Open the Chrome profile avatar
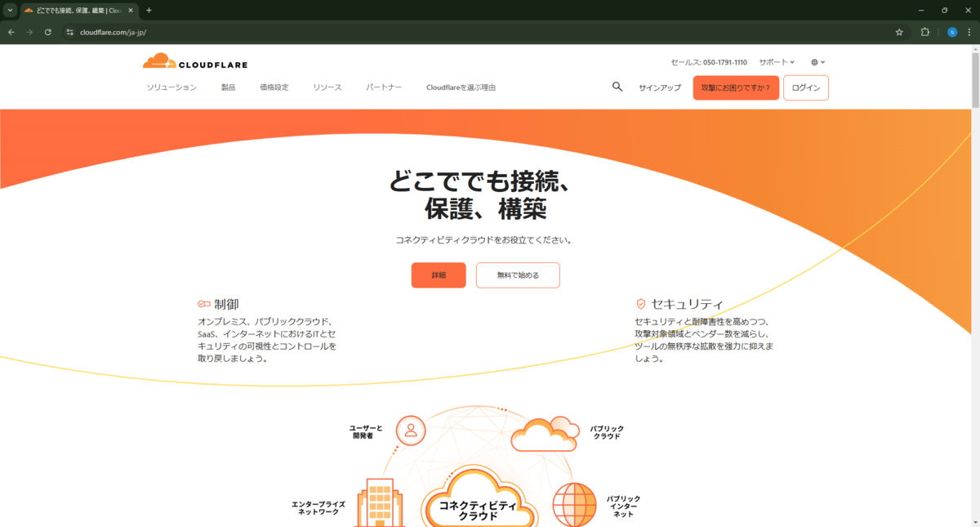 pos(952,32)
